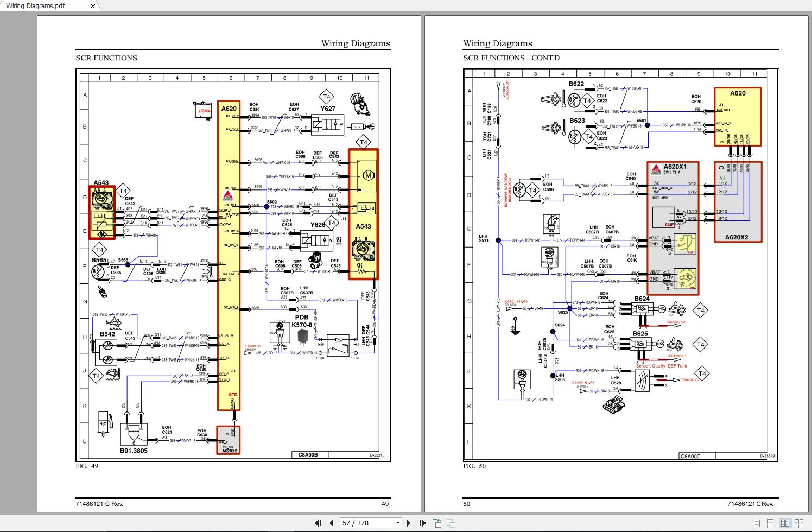Enable continuous facing-pages scrolling mode
Image resolution: width=812 pixels, height=532 pixels.
(800, 523)
